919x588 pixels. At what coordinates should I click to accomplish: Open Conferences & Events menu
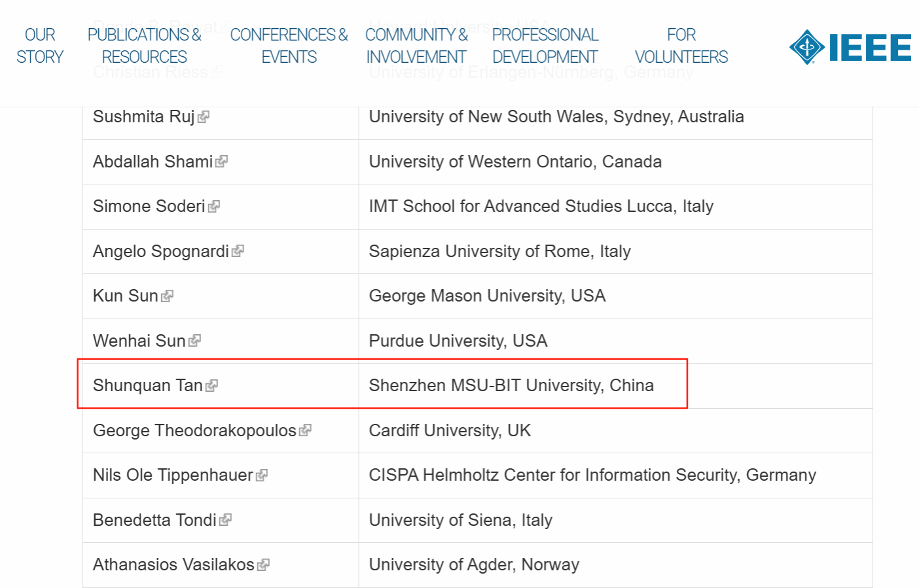point(289,46)
